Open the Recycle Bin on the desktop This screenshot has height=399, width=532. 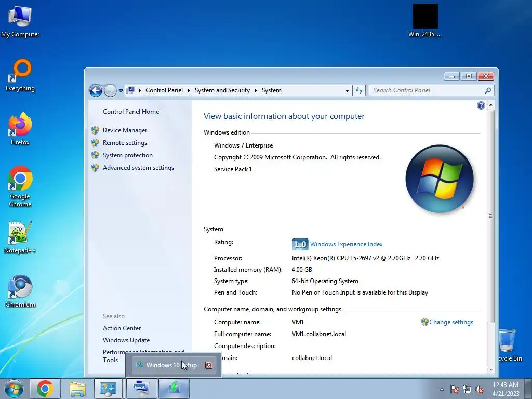508,345
